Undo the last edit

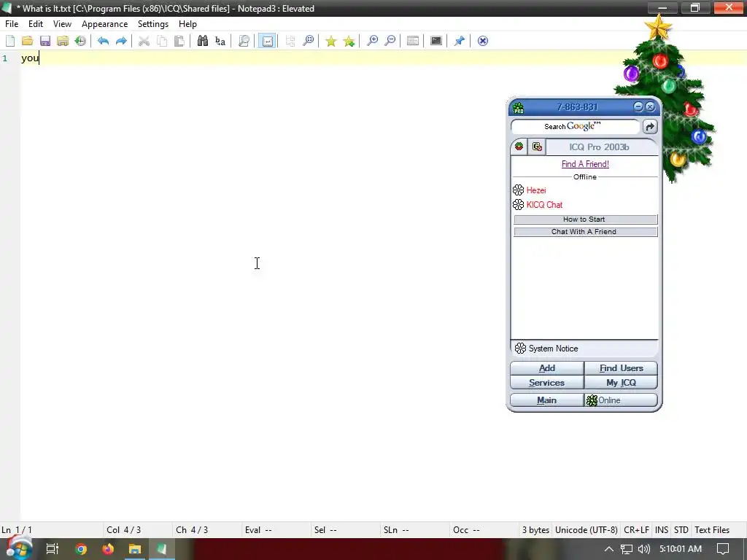(103, 41)
